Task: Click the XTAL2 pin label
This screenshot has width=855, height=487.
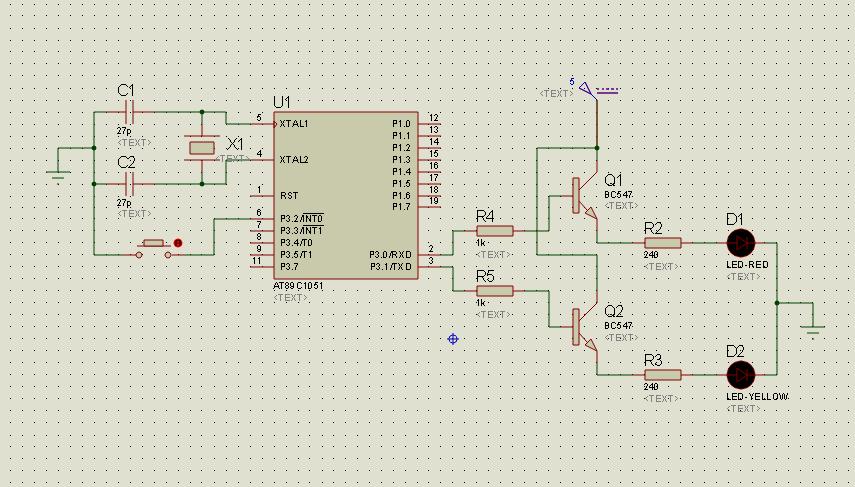Action: (294, 160)
